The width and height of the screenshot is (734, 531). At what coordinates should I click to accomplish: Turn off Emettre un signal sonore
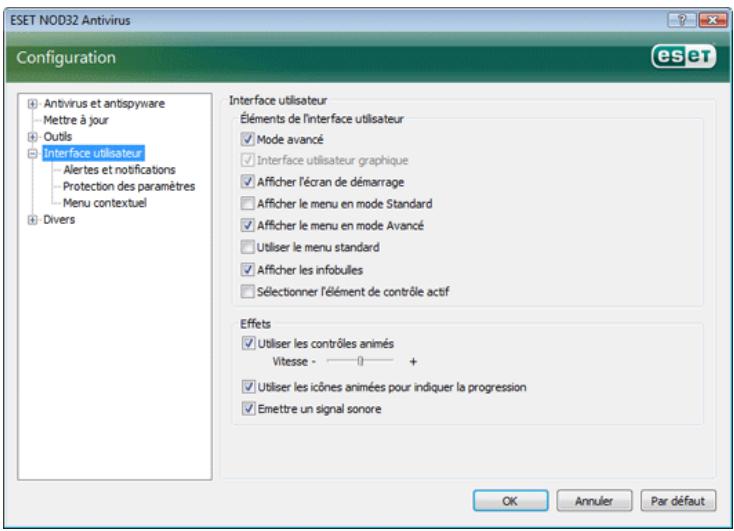pos(248,409)
